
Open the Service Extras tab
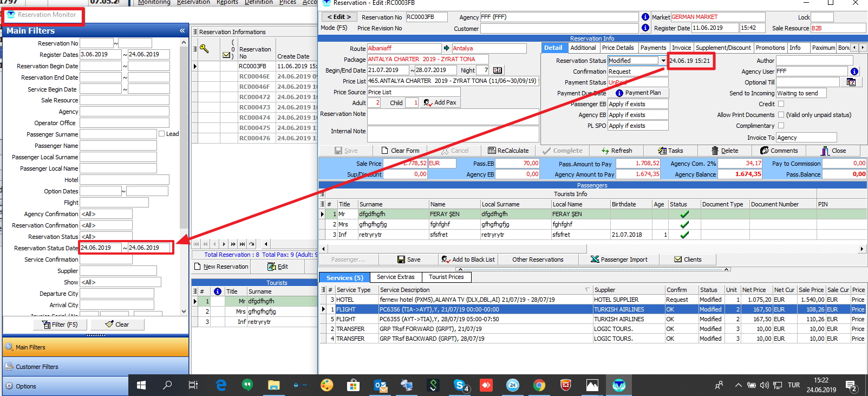(395, 277)
